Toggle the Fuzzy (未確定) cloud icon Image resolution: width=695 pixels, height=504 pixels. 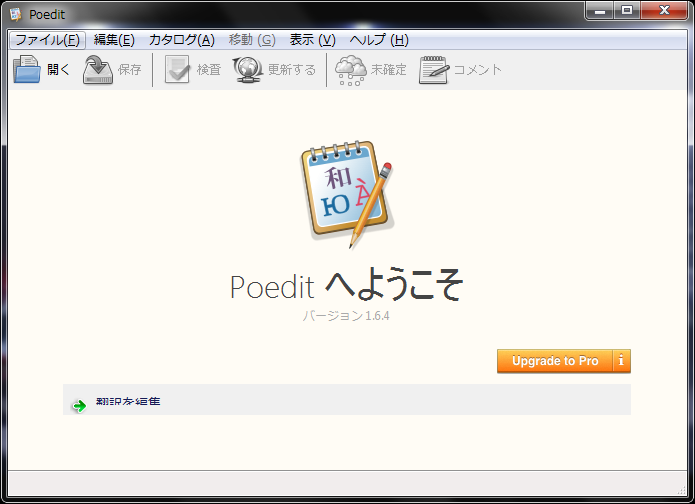(351, 70)
